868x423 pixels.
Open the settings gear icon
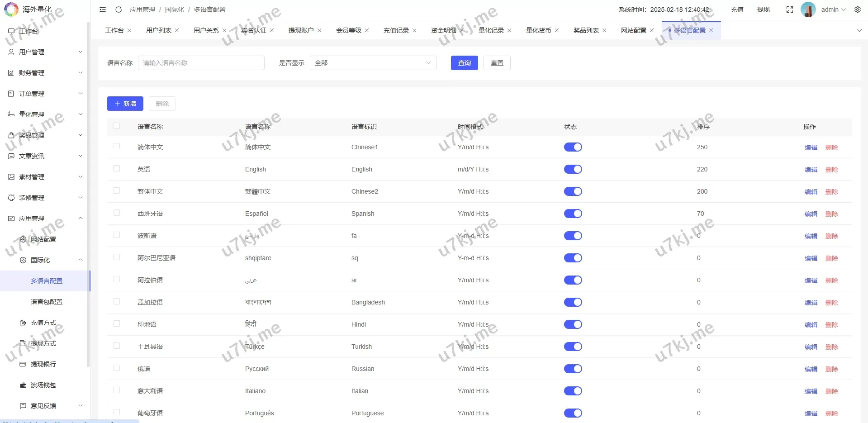[858, 10]
